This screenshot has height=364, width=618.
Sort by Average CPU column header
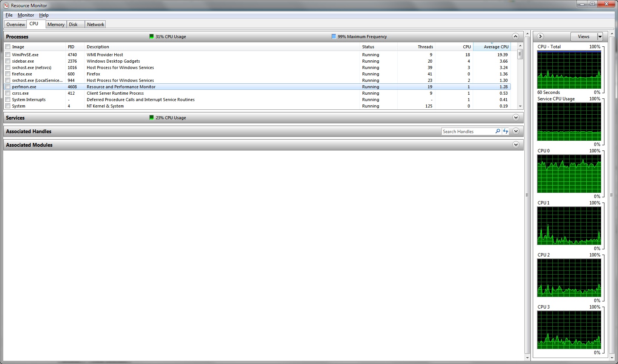point(492,47)
